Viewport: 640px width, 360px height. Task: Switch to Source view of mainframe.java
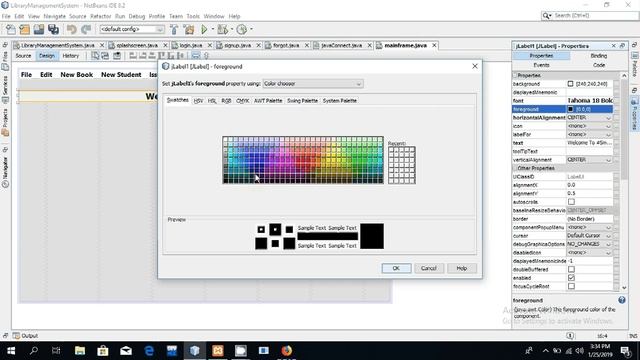[23, 56]
